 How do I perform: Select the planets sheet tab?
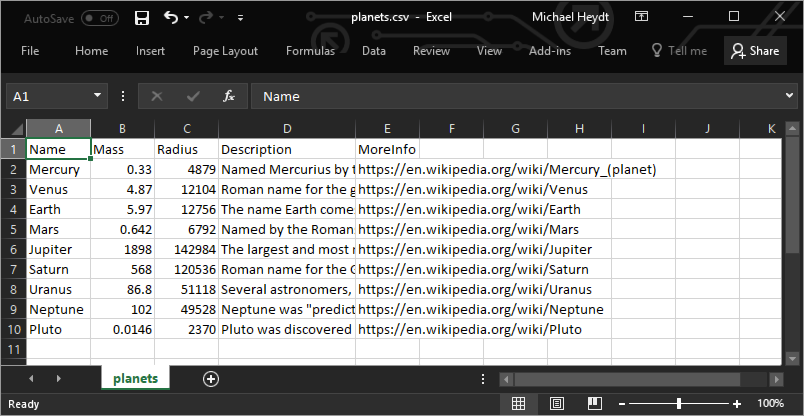pyautogui.click(x=135, y=379)
